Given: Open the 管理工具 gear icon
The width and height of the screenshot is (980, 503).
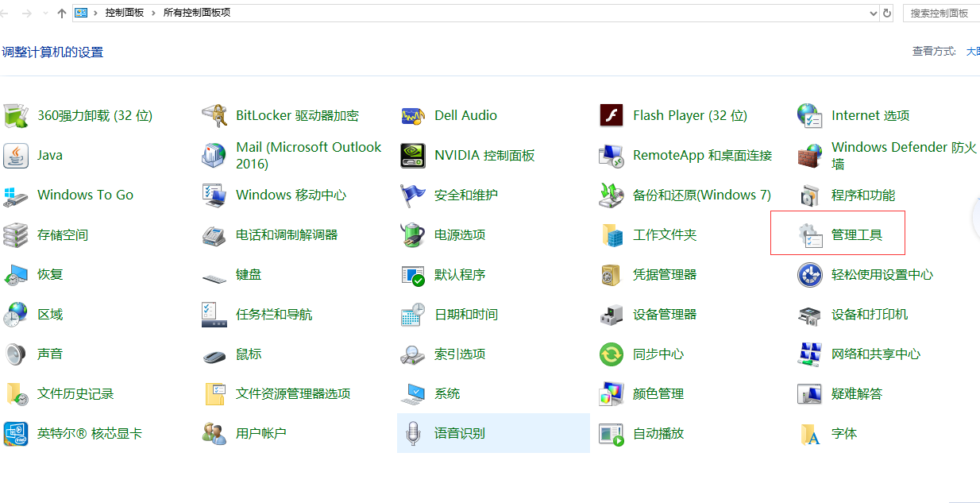Looking at the screenshot, I should pos(810,234).
